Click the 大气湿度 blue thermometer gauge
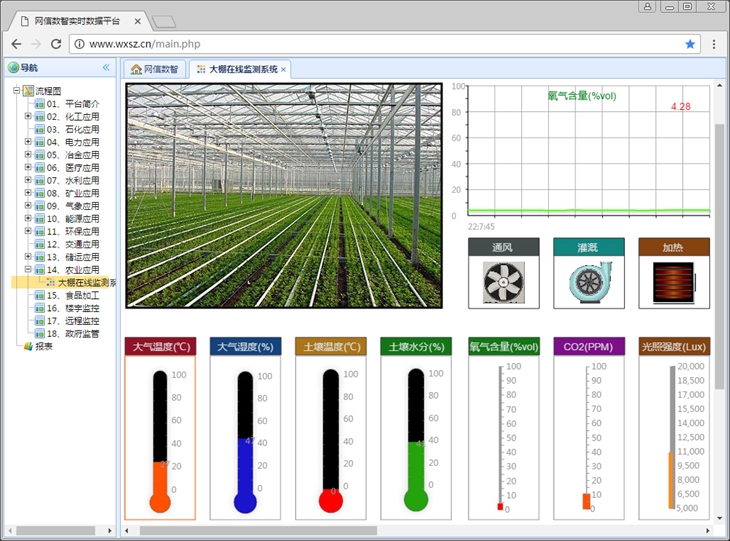This screenshot has height=541, width=730. click(245, 442)
